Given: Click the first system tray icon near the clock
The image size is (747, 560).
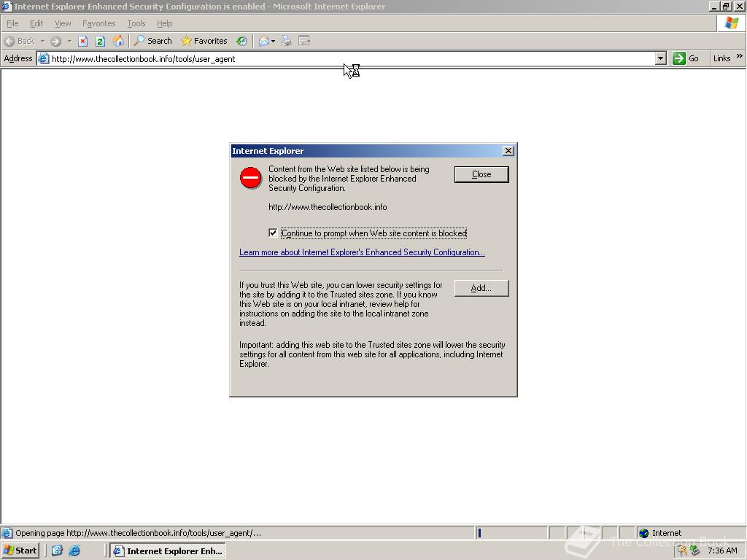Looking at the screenshot, I should (683, 551).
